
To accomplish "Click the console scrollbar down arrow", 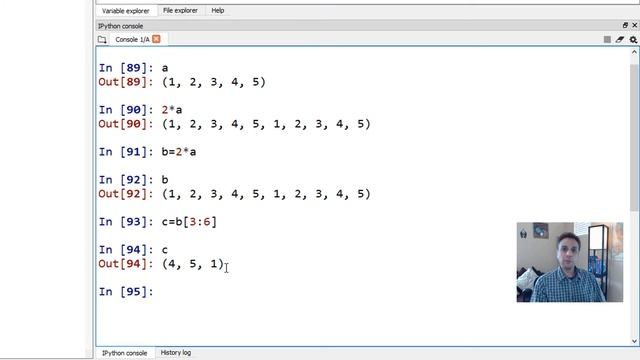I will coord(634,341).
